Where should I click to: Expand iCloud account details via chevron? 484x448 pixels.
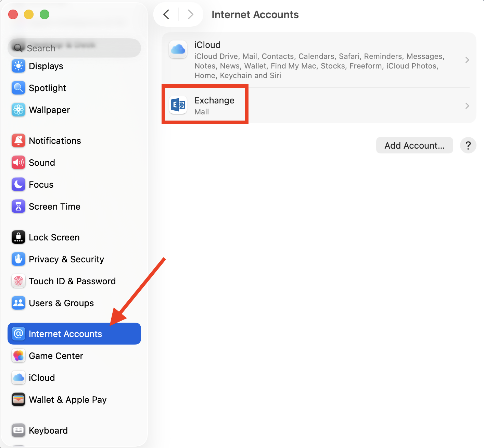(467, 60)
